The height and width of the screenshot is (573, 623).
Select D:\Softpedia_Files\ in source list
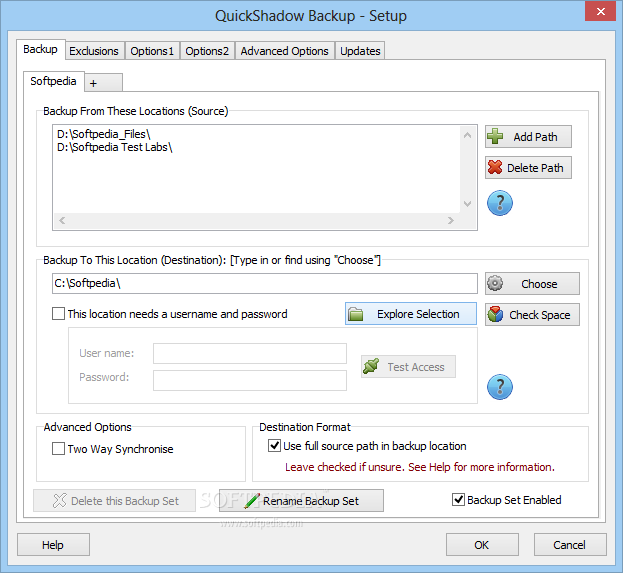[104, 134]
